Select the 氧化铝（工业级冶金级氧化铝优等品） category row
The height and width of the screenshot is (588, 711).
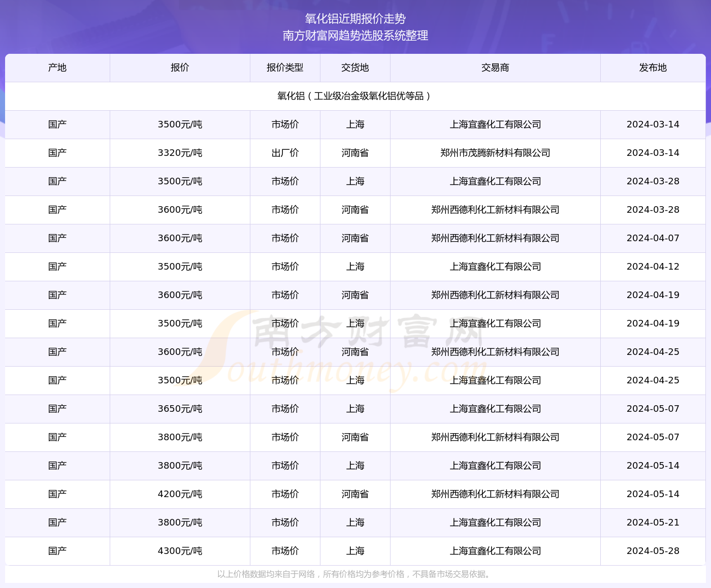coord(355,96)
